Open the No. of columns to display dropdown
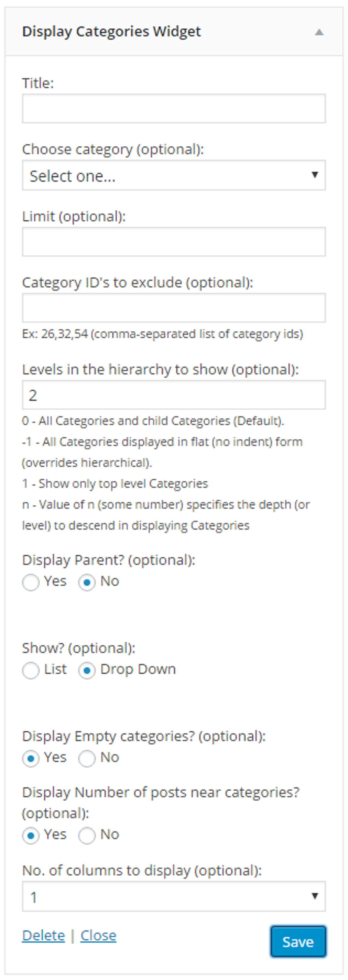Viewport: 348px width, 980px height. pyautogui.click(x=173, y=897)
